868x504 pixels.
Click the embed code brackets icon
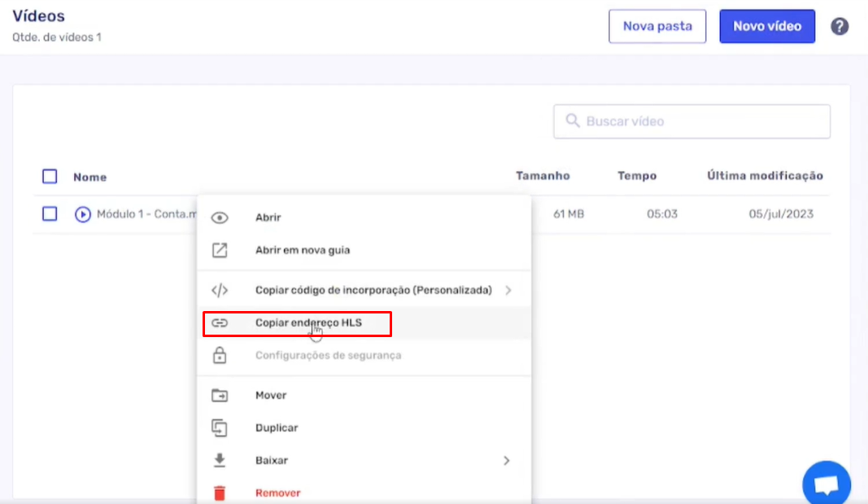coord(220,291)
